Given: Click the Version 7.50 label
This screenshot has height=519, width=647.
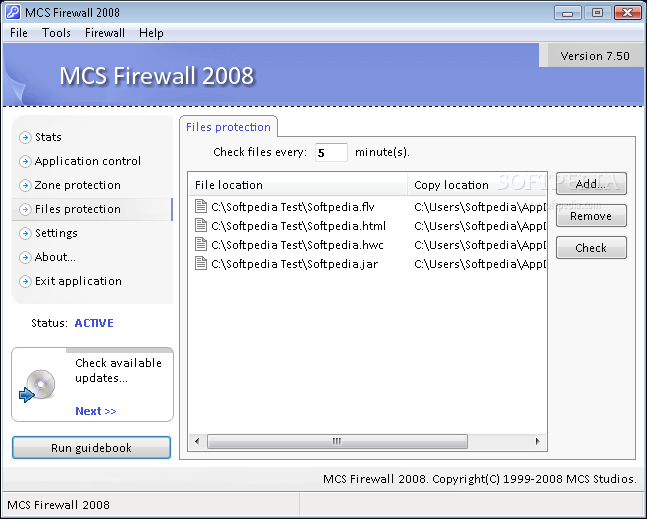Looking at the screenshot, I should 595,56.
